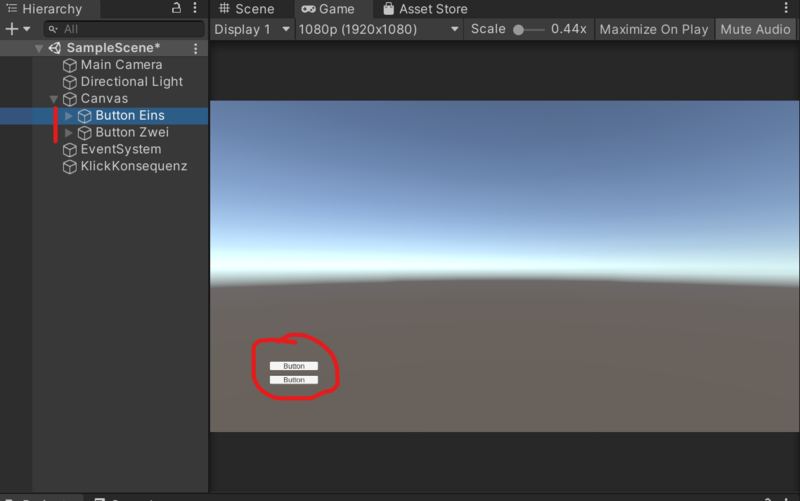Select the EventSystem object
800x501 pixels.
coord(121,149)
